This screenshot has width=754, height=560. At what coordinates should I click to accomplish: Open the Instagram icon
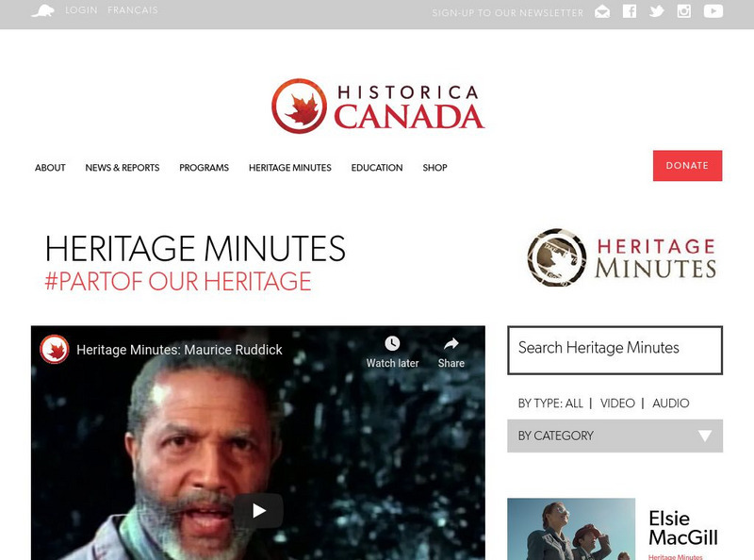[x=684, y=11]
